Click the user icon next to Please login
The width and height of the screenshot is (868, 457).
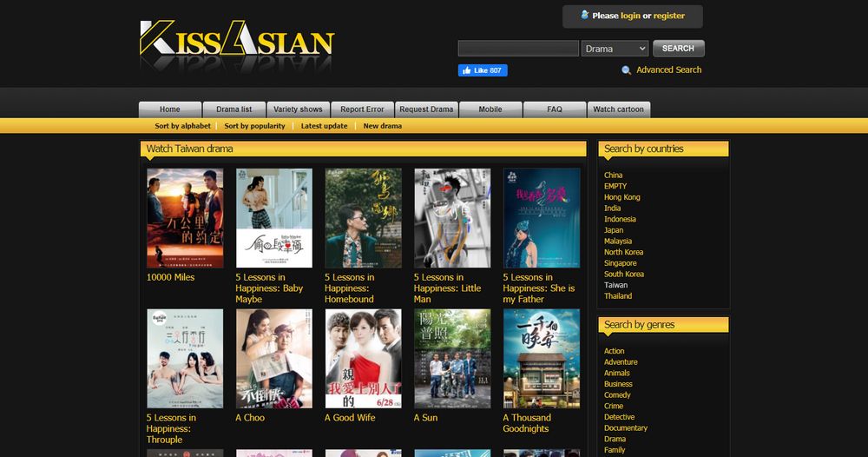584,15
